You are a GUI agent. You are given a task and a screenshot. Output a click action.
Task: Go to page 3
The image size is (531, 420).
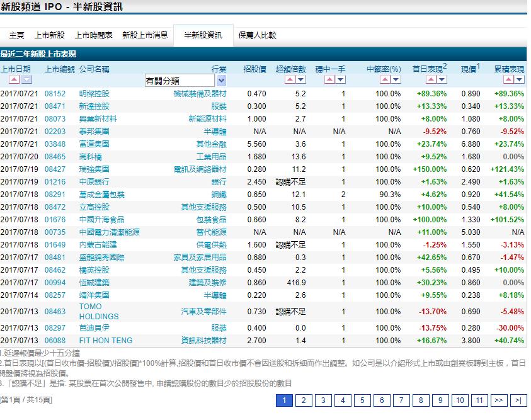pyautogui.click(x=323, y=400)
